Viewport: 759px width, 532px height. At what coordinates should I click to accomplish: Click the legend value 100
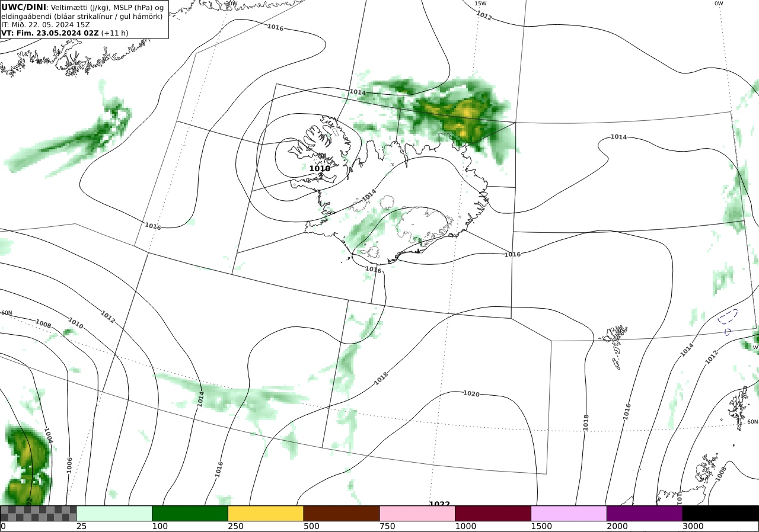pos(159,526)
